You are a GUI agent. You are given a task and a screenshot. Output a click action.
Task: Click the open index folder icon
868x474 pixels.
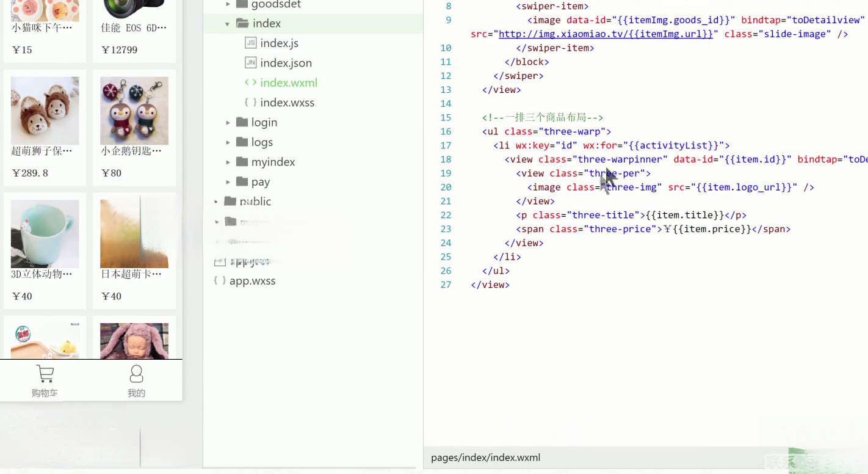pyautogui.click(x=242, y=23)
